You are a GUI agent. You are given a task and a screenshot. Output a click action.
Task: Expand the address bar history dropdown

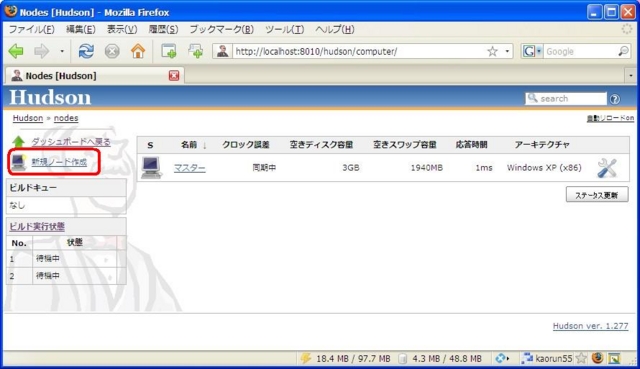coord(507,51)
